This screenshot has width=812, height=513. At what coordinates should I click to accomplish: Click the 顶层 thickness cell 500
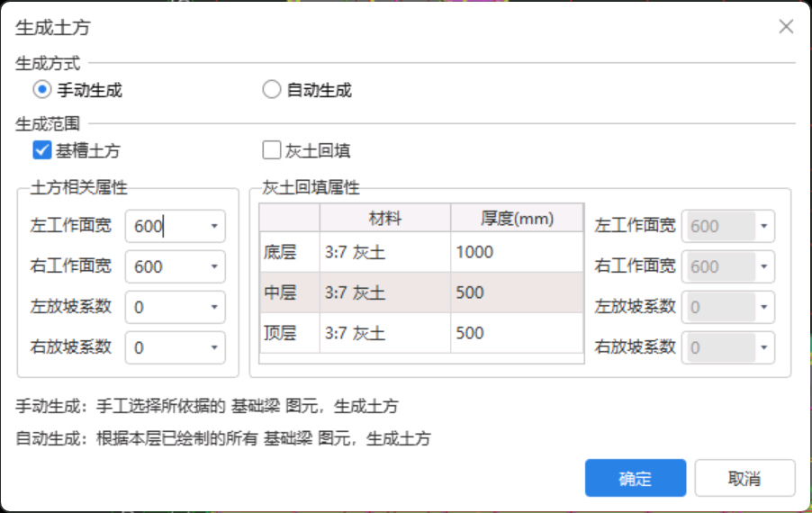[518, 333]
